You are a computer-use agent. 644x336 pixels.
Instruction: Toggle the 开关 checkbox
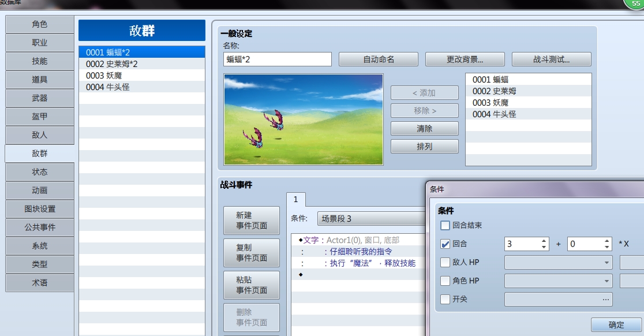click(x=445, y=300)
